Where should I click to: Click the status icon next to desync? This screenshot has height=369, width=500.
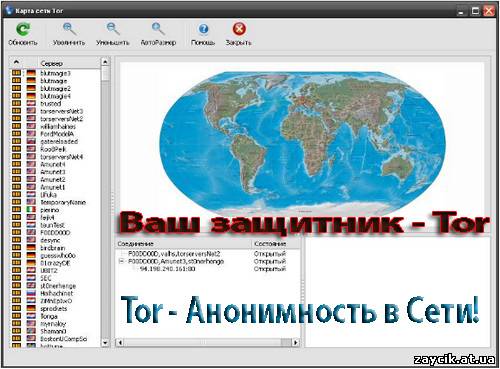(x=16, y=240)
